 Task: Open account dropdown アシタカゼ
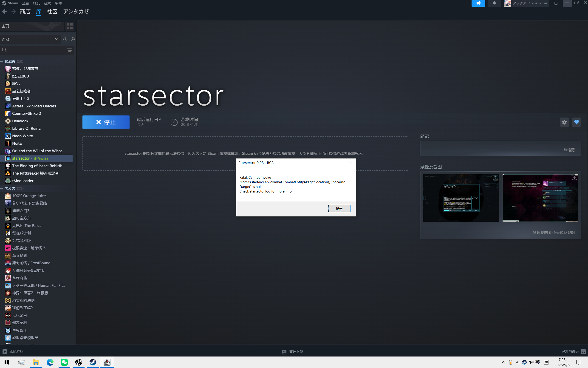[x=526, y=3]
